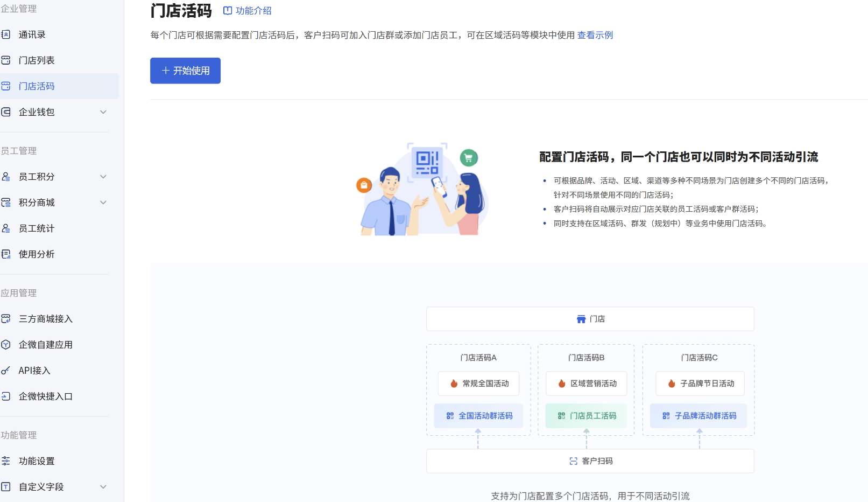The width and height of the screenshot is (868, 502).
Task: Click the 企微快捷入口 icon
Action: coord(6,396)
